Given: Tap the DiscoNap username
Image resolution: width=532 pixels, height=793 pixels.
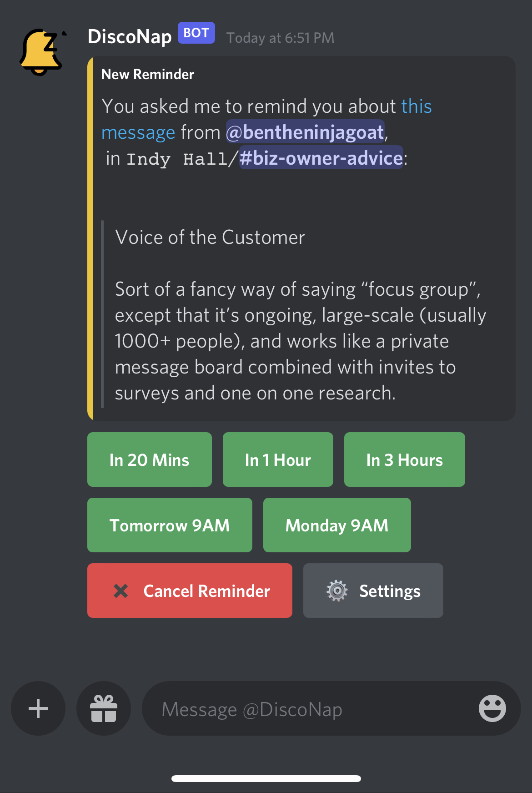Looking at the screenshot, I should [x=130, y=36].
